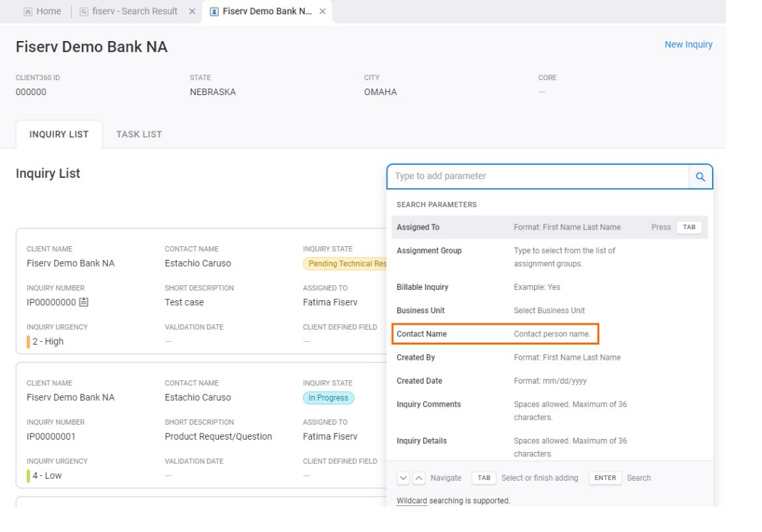Click the note icon beside IP00000000

tap(83, 302)
